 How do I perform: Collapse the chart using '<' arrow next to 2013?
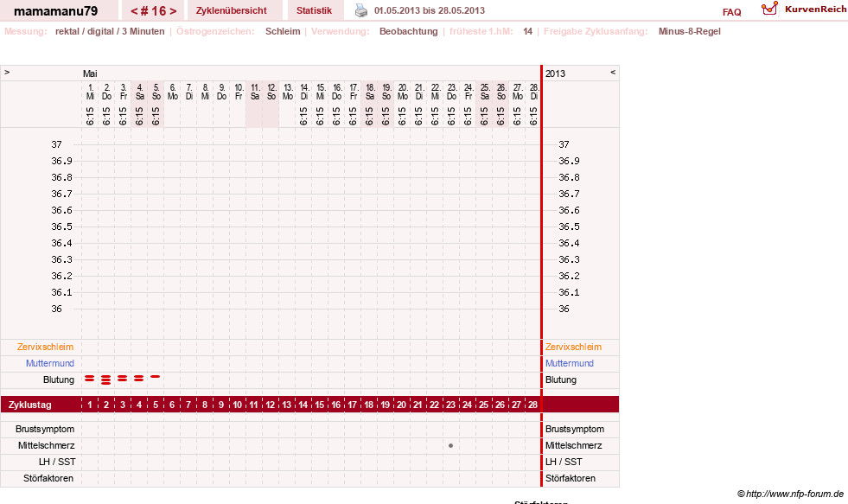[x=613, y=72]
